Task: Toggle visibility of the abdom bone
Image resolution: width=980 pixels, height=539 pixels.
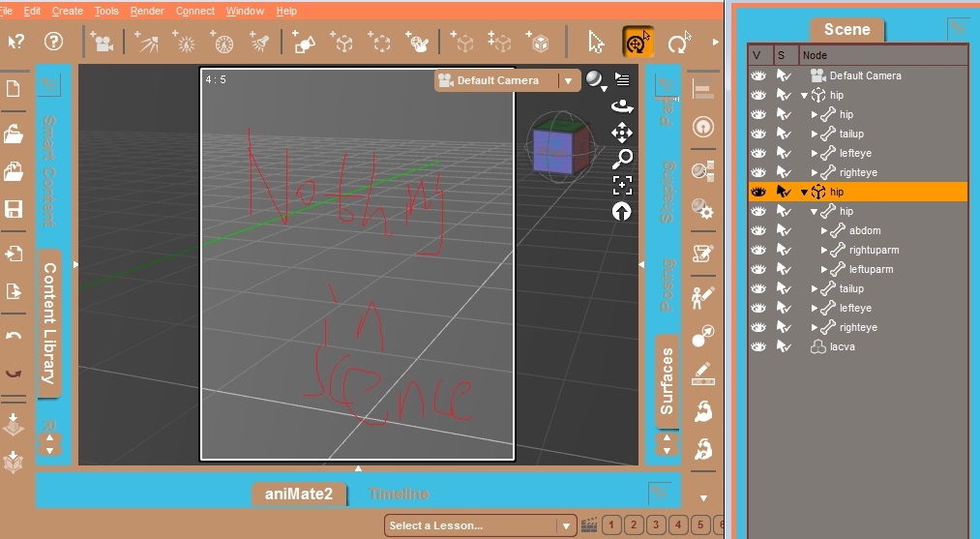Action: point(758,230)
